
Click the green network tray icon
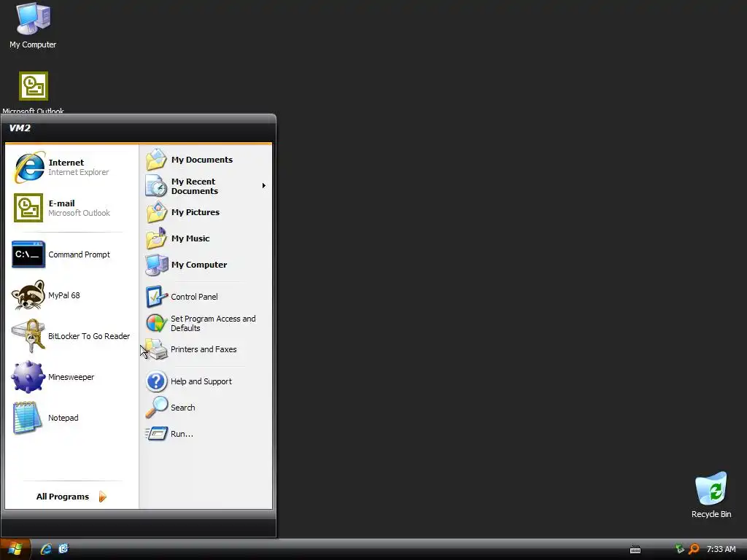pos(680,548)
